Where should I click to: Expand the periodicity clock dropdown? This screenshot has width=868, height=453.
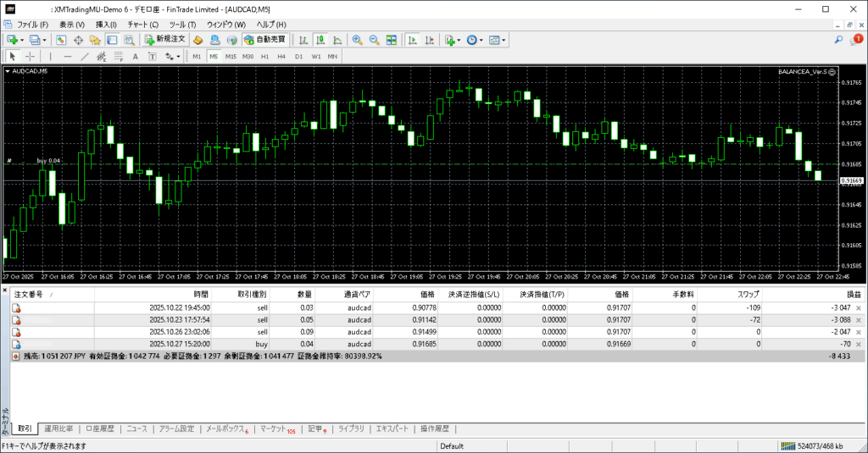point(482,40)
